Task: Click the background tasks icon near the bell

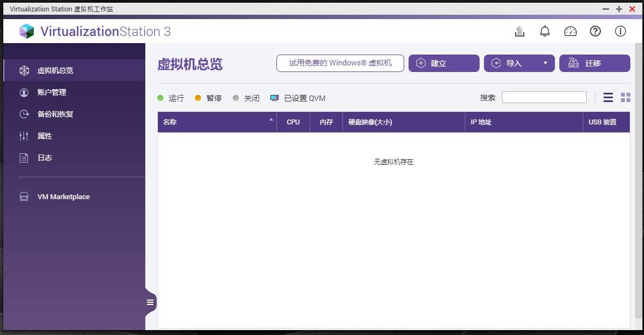Action: (x=519, y=31)
